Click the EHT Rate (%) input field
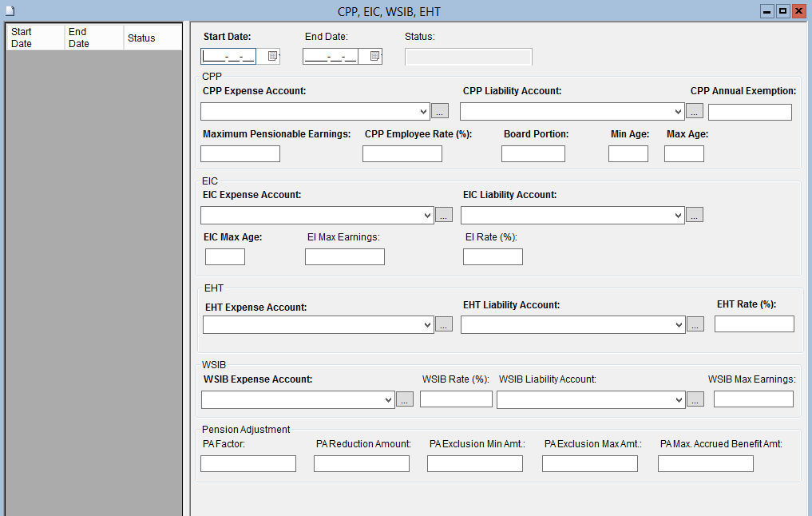This screenshot has width=812, height=516. pyautogui.click(x=754, y=323)
